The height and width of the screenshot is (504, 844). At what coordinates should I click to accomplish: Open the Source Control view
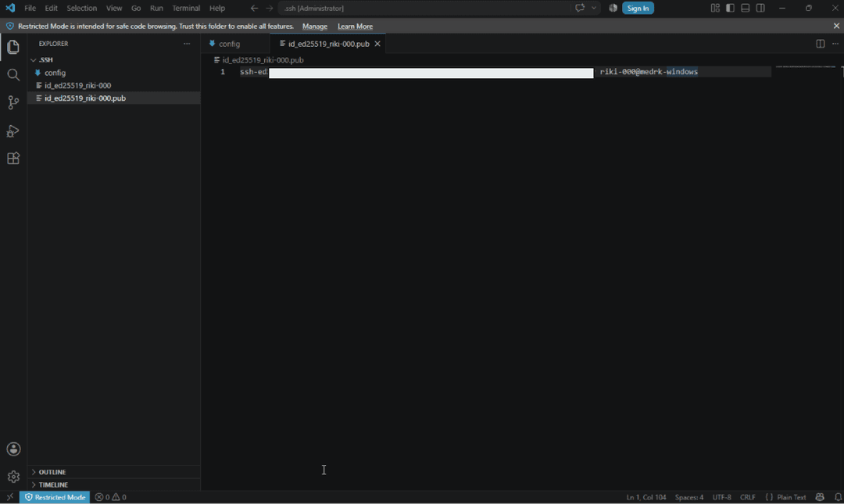(x=13, y=102)
